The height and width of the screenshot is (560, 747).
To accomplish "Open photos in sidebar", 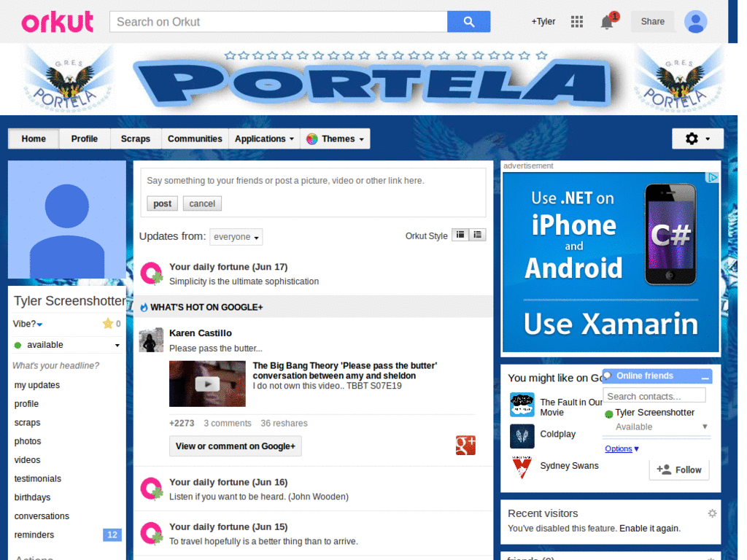I will (28, 441).
